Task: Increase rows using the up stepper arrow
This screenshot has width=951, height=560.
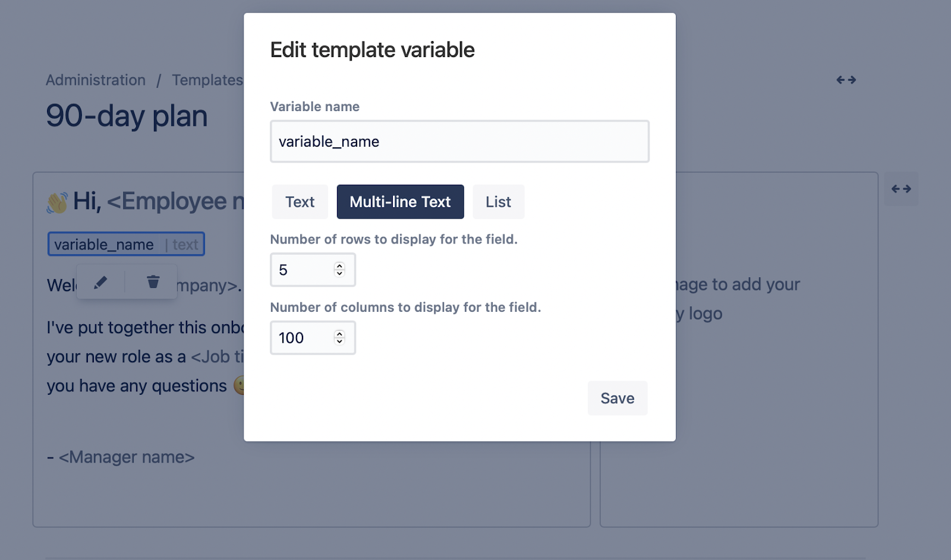Action: [338, 265]
